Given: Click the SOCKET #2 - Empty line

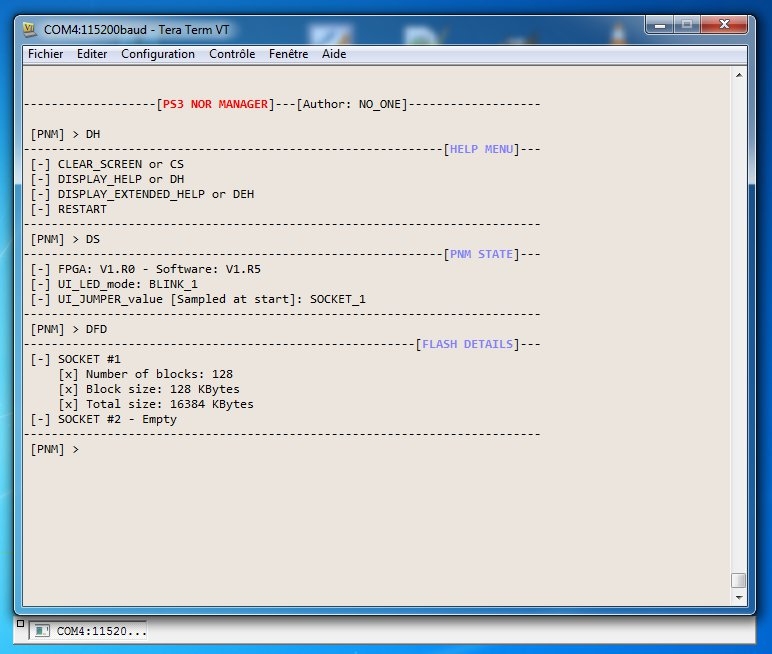Looking at the screenshot, I should pyautogui.click(x=103, y=419).
